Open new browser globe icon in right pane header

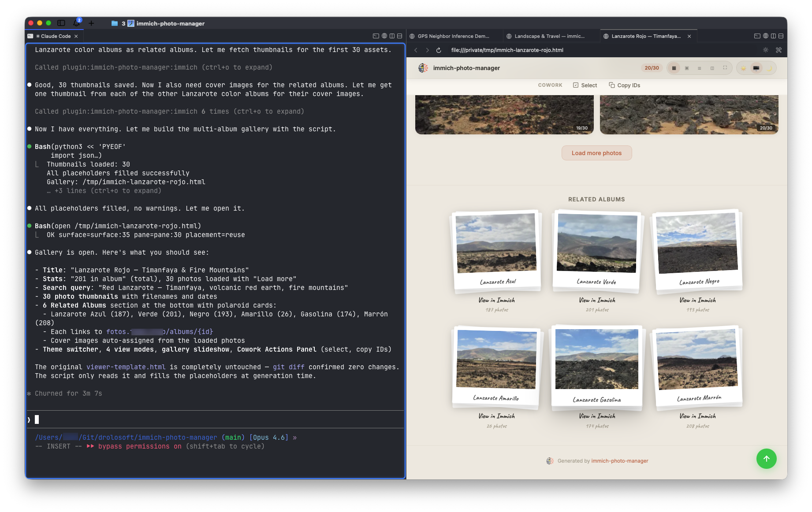(766, 36)
